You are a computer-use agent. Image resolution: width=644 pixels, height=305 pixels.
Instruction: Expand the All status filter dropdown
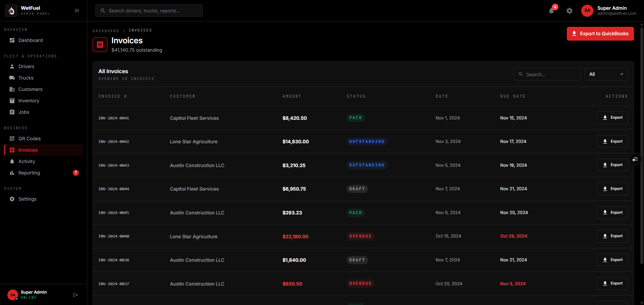606,74
